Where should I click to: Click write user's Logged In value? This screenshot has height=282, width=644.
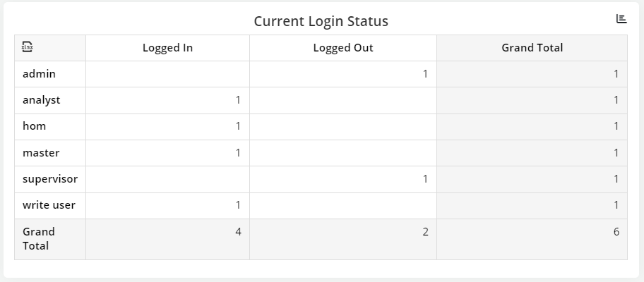coord(238,205)
